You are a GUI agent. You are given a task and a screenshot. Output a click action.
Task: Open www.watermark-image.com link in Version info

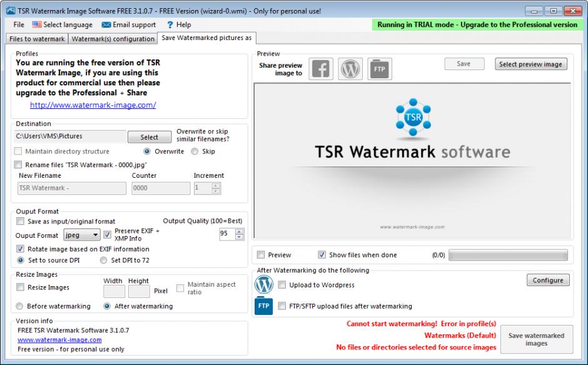click(59, 340)
